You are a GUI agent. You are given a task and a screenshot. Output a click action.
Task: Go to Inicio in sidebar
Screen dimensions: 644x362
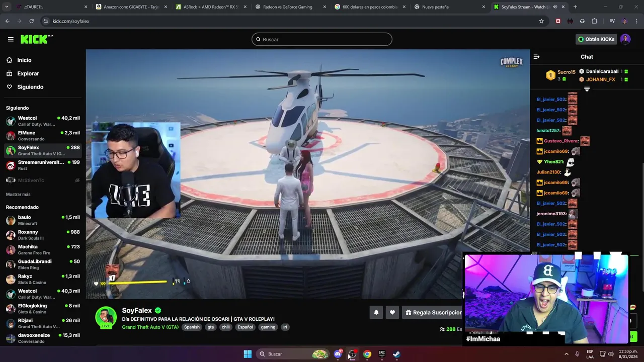pos(24,60)
